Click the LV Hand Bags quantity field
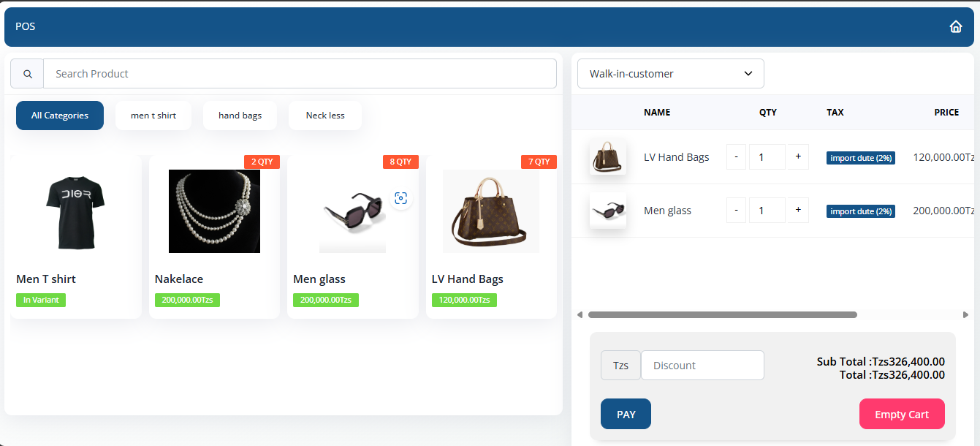Screen dimensions: 980x446 [767, 156]
